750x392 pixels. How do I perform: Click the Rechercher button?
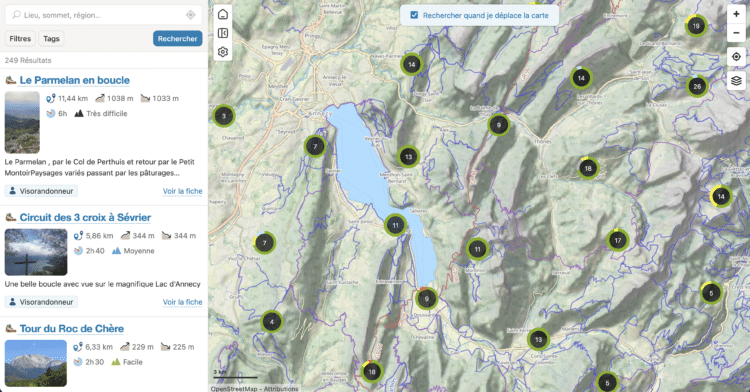177,39
